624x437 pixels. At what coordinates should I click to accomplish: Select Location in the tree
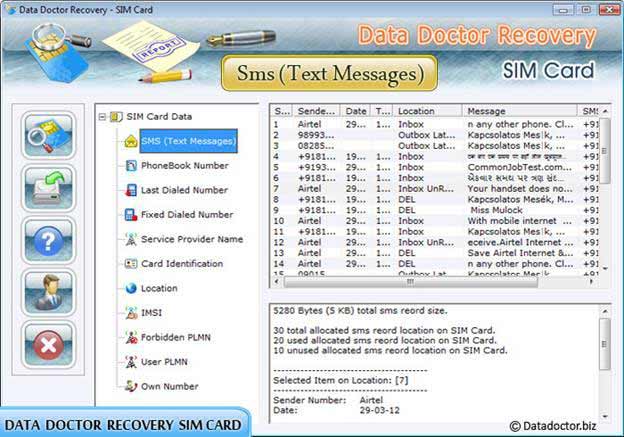(159, 288)
